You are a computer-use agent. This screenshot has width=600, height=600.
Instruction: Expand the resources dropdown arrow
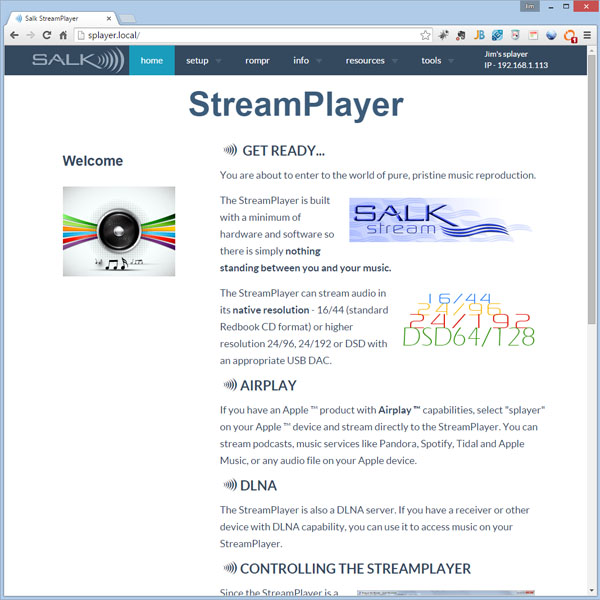[395, 60]
